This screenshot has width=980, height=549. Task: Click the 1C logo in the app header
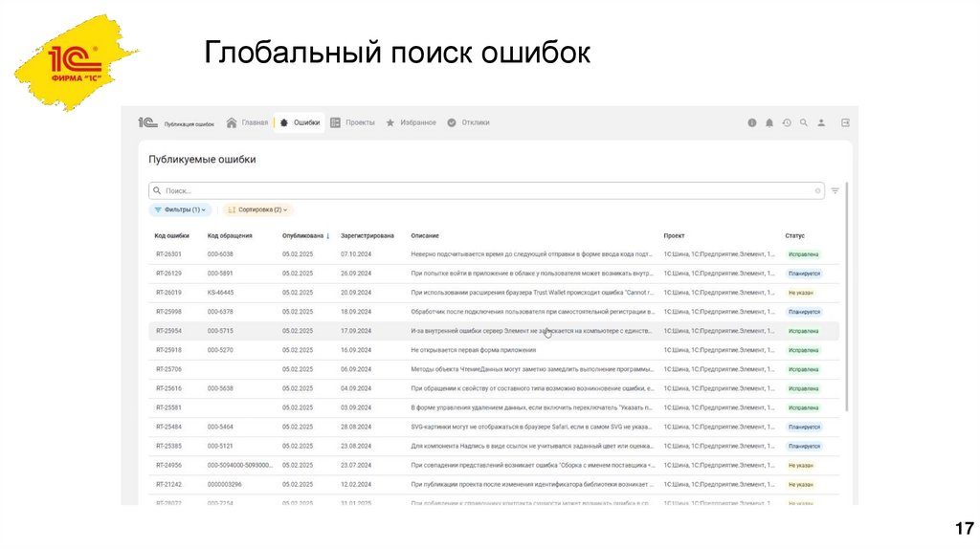pyautogui.click(x=148, y=122)
